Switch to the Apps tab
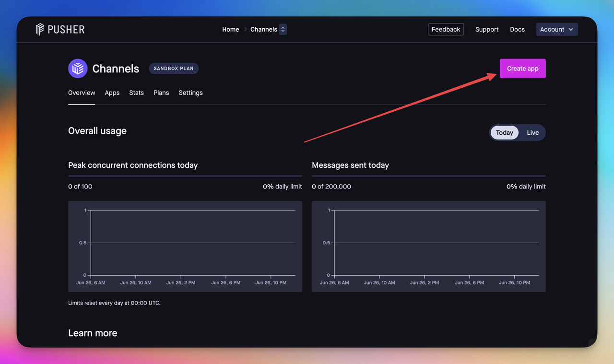 tap(112, 93)
